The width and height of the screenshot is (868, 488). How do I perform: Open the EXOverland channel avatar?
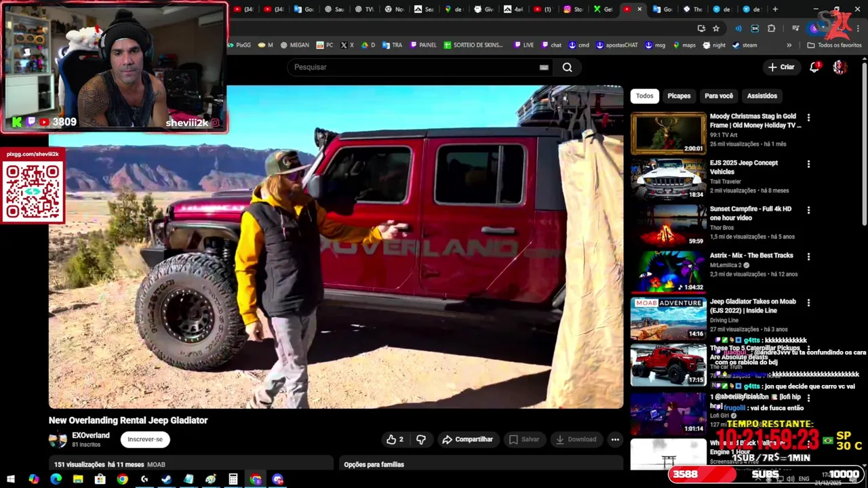click(x=58, y=439)
